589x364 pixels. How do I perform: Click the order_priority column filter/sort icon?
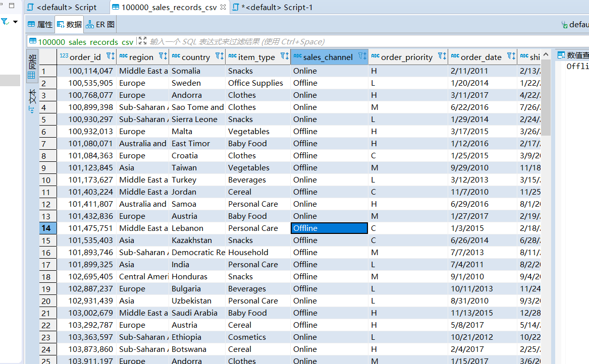(442, 56)
